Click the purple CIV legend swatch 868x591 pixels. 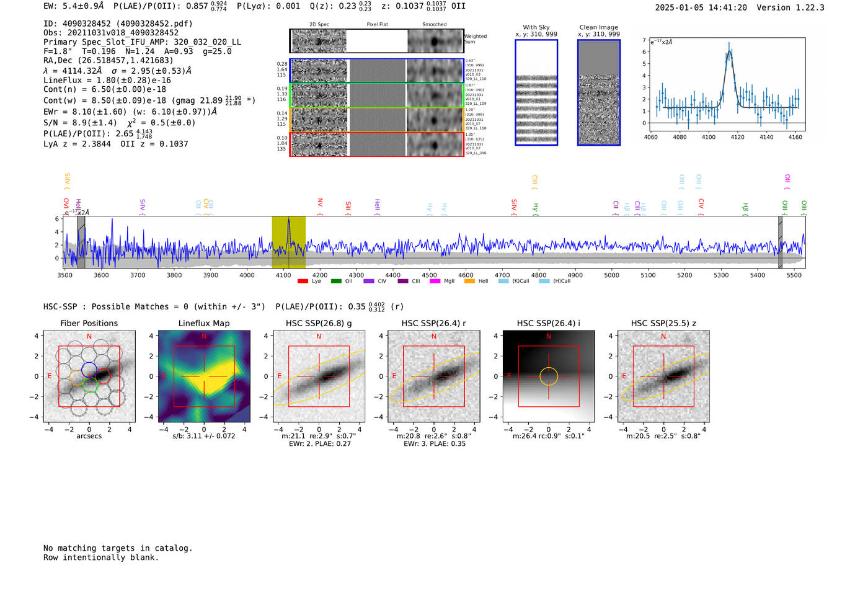[x=369, y=282]
